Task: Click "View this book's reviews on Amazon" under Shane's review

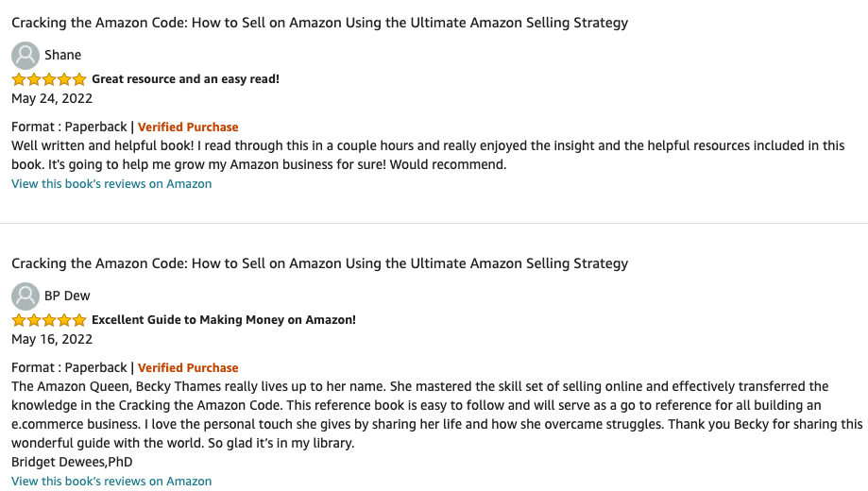Action: (111, 184)
